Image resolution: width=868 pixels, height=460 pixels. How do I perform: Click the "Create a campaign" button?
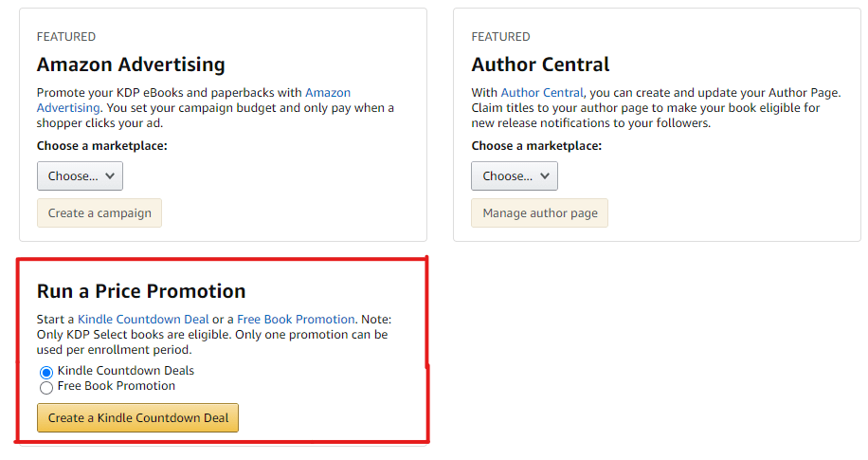[99, 213]
